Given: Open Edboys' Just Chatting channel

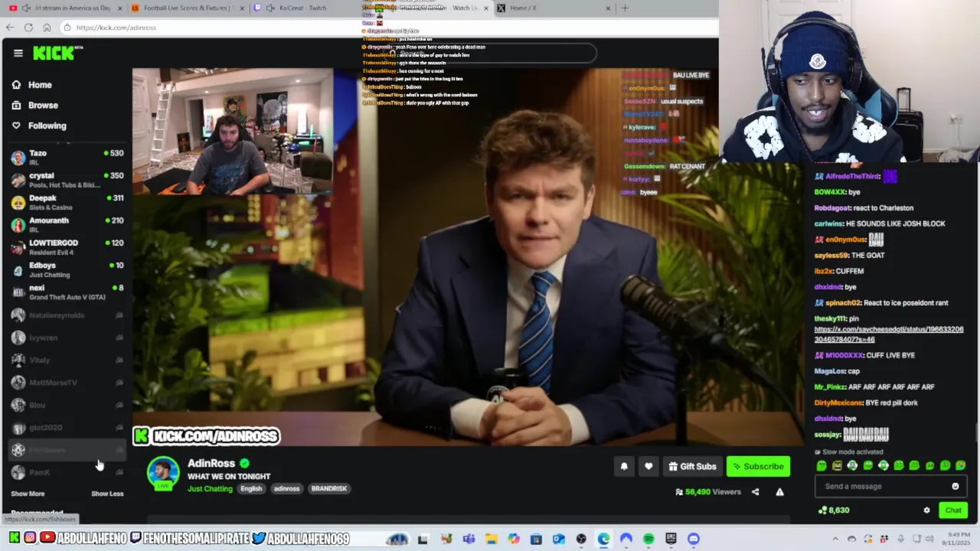Looking at the screenshot, I should (x=67, y=269).
